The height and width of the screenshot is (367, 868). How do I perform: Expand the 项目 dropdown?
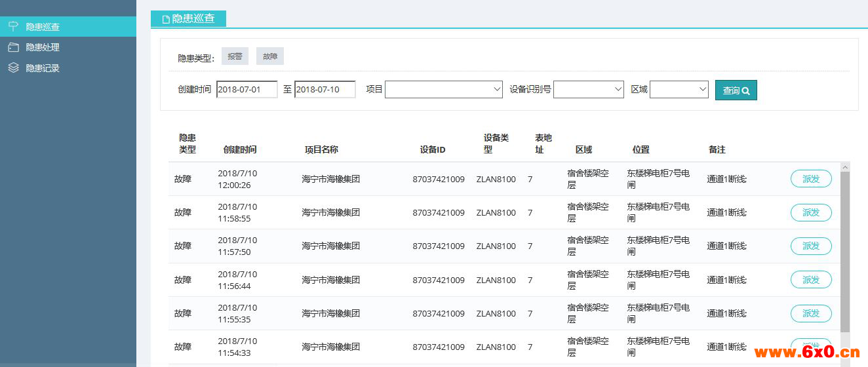[x=444, y=89]
